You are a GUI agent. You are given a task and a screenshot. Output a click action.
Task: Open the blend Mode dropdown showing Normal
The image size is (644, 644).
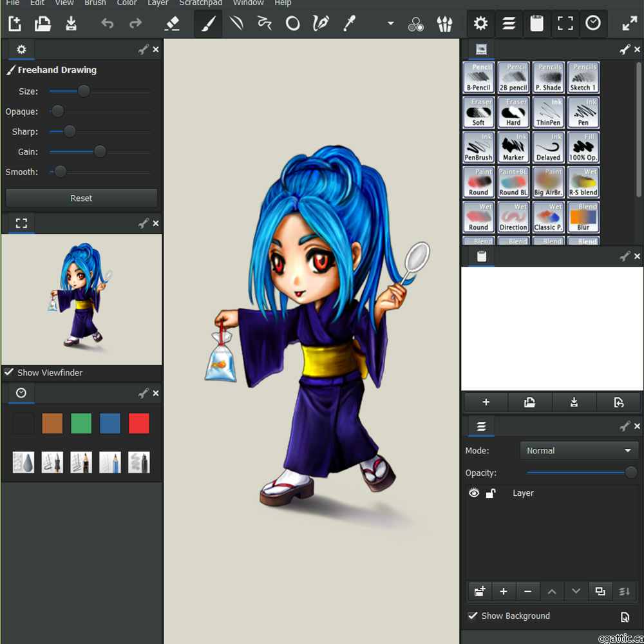[x=578, y=450]
